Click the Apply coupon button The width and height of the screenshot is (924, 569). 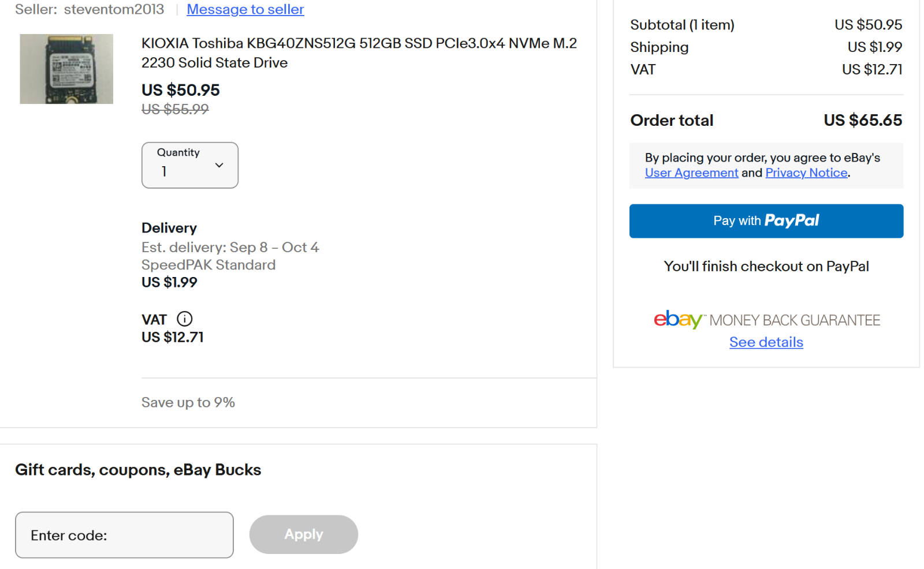(x=304, y=534)
